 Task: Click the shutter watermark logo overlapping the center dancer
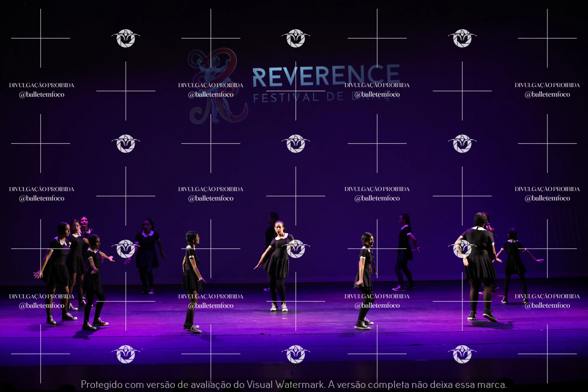point(296,249)
